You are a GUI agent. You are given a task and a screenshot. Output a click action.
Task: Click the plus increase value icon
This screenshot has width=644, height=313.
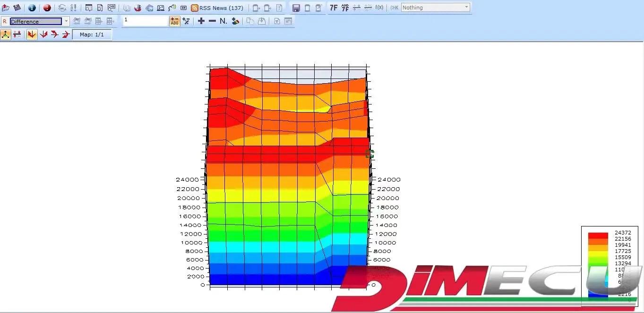[201, 21]
